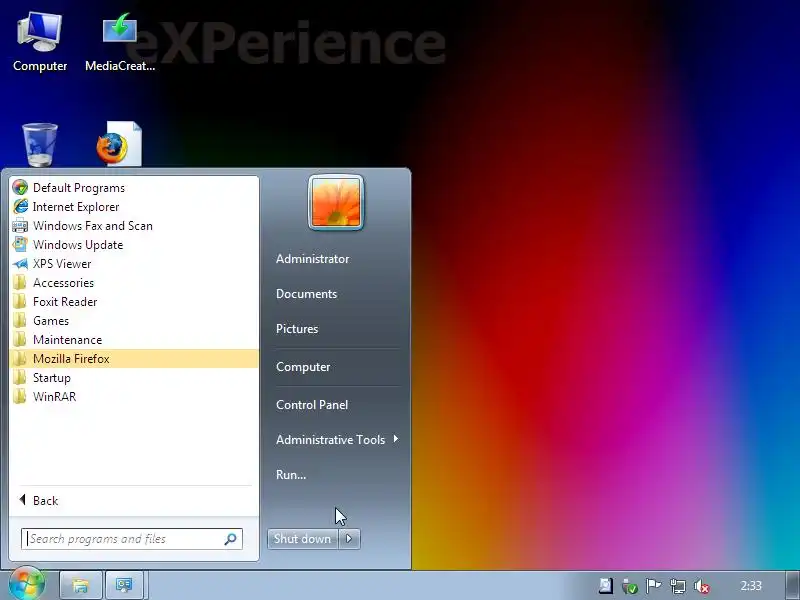Click the Default Programs icon
Image resolution: width=800 pixels, height=600 pixels.
[x=20, y=188]
